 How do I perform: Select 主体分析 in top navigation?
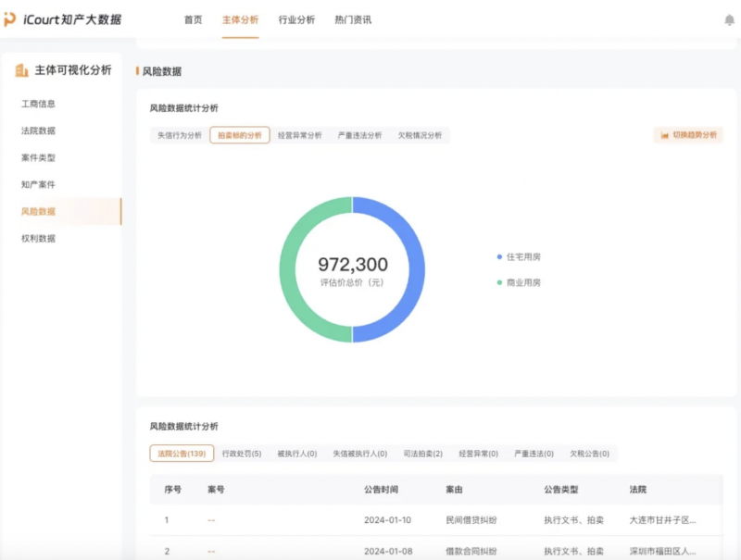(240, 19)
